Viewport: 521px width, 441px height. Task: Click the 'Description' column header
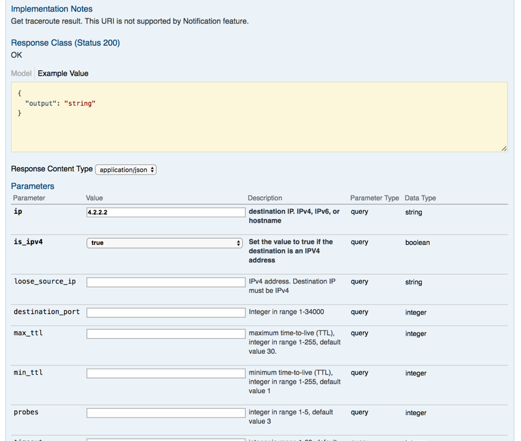click(x=265, y=198)
